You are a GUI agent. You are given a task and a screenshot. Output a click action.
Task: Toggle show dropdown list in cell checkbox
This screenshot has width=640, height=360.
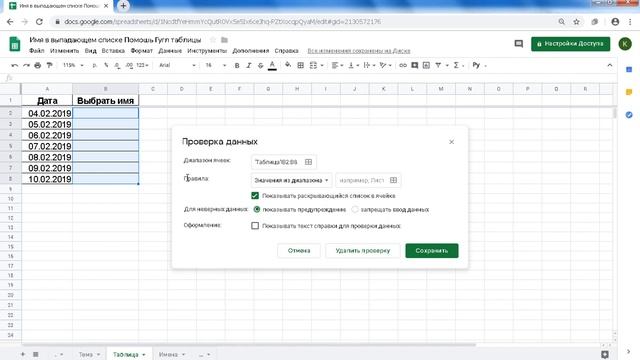pyautogui.click(x=255, y=196)
